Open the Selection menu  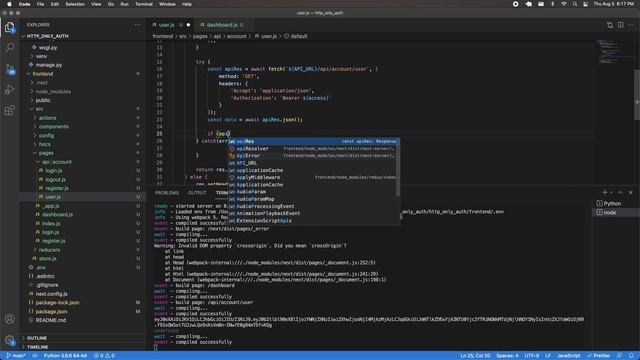(75, 4)
